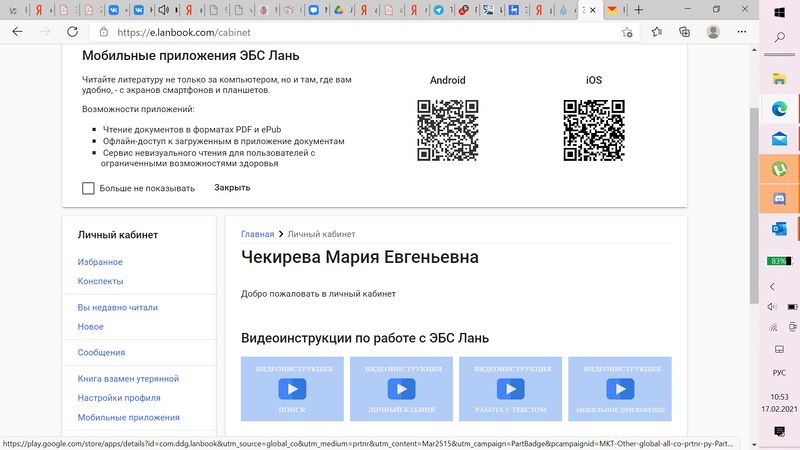Open the Windows Start menu
The image size is (800, 450).
click(779, 12)
